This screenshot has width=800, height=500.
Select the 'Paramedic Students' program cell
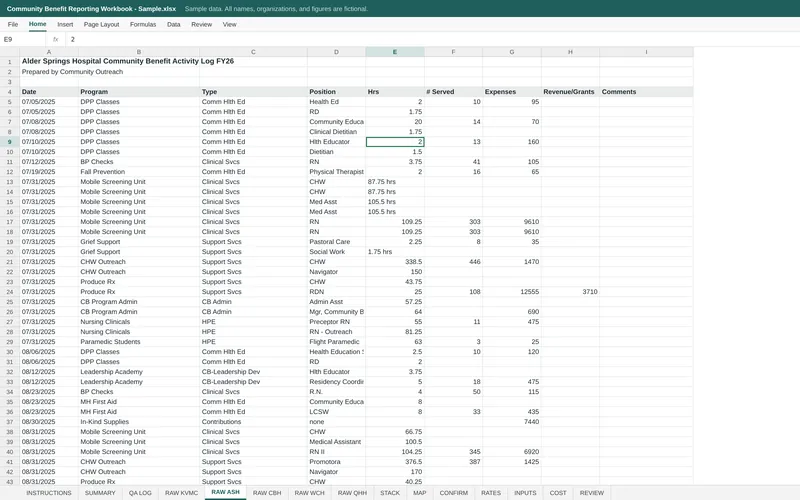(x=139, y=342)
